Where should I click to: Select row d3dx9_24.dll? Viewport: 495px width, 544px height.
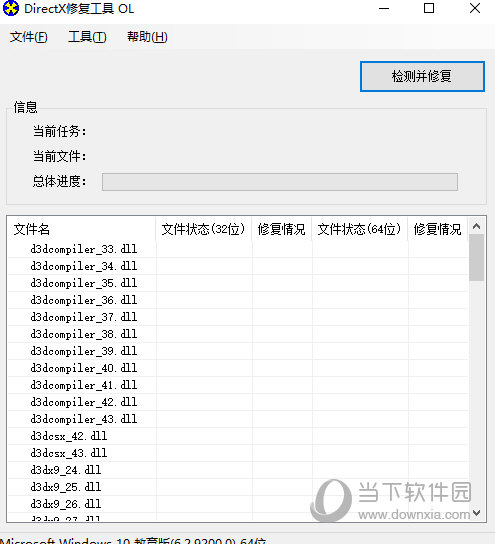238,470
